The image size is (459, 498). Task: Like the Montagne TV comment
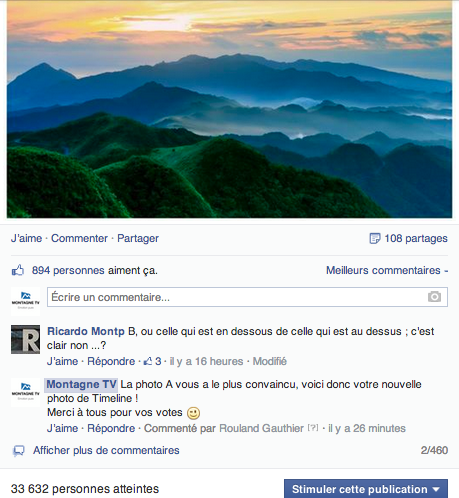pyautogui.click(x=62, y=428)
